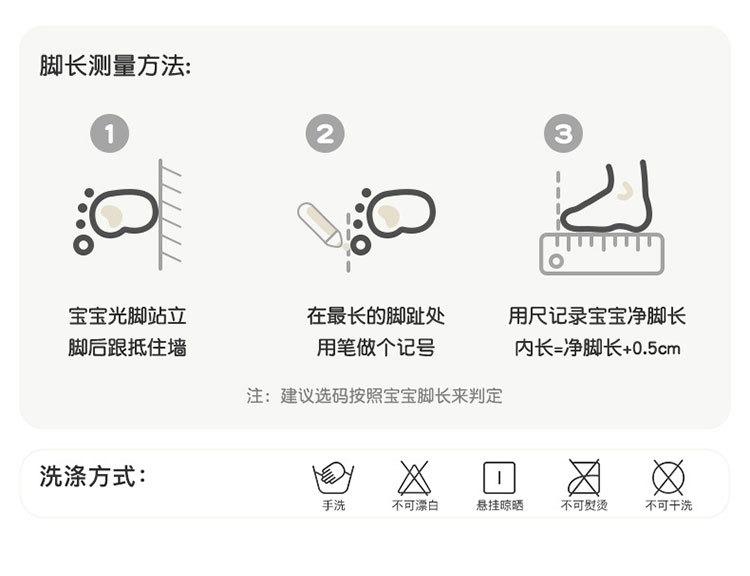This screenshot has height=576, width=750.
Task: Click the step 2 number badge
Action: click(325, 133)
